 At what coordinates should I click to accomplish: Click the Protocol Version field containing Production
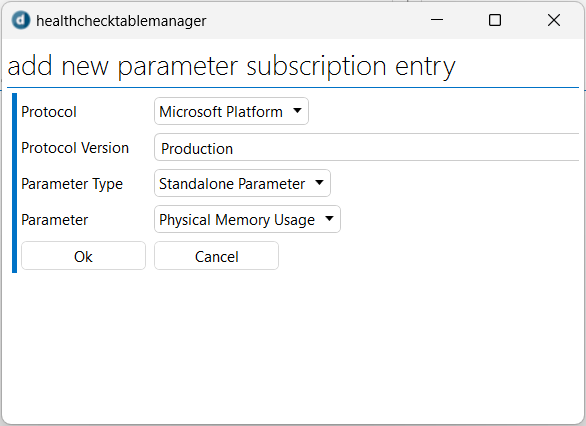pyautogui.click(x=367, y=147)
